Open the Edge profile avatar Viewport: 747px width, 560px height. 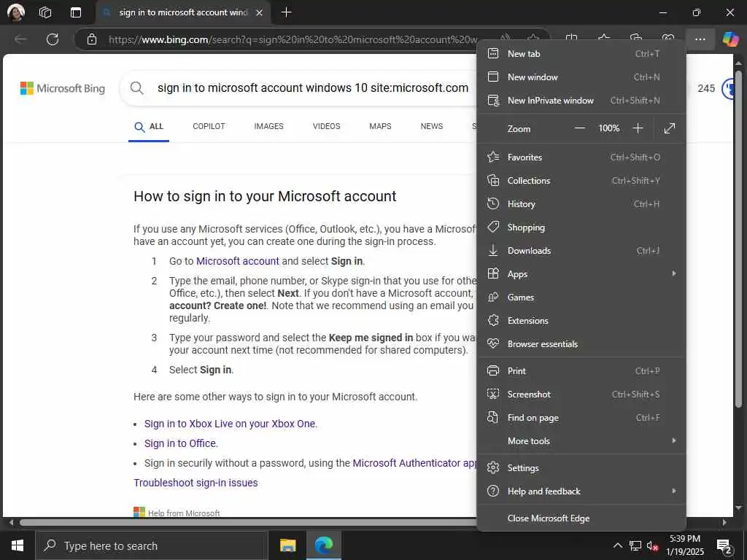click(16, 12)
